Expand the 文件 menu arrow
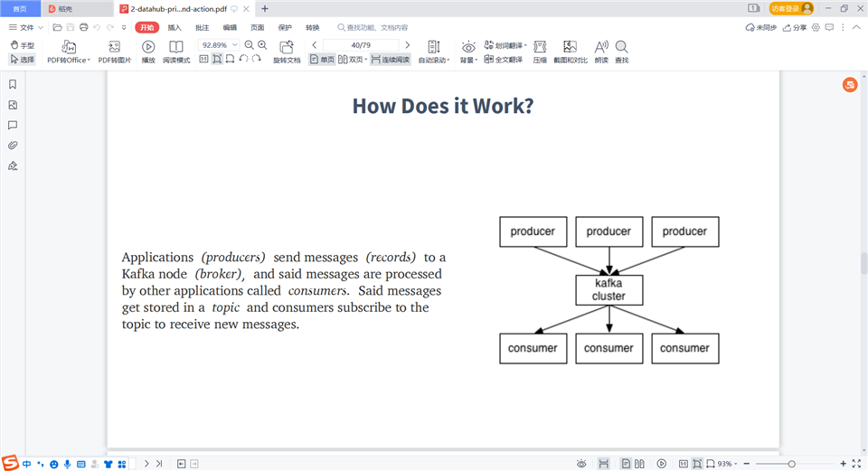The width and height of the screenshot is (868, 471). (x=41, y=27)
